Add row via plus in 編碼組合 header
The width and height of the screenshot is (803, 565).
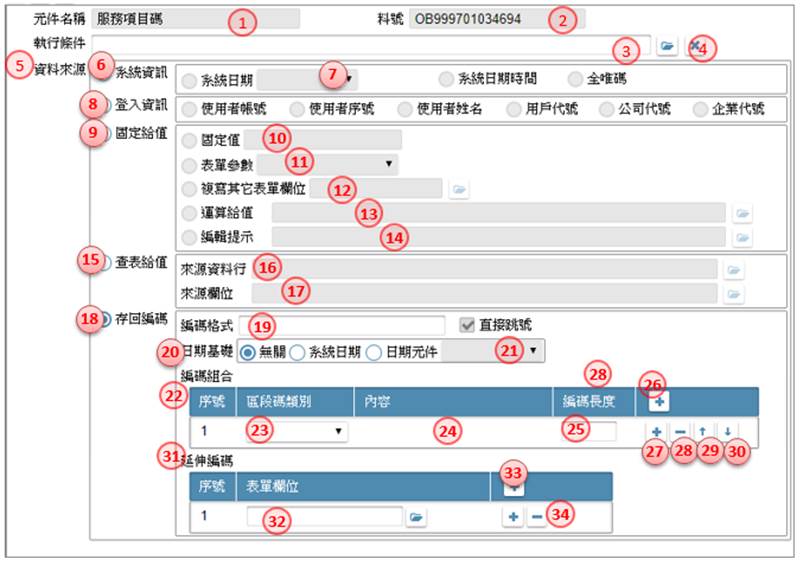point(659,402)
